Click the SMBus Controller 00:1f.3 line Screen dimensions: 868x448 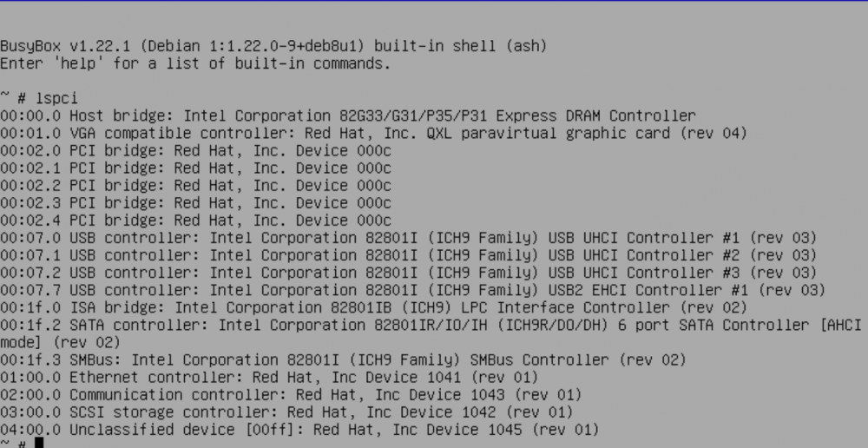point(343,360)
